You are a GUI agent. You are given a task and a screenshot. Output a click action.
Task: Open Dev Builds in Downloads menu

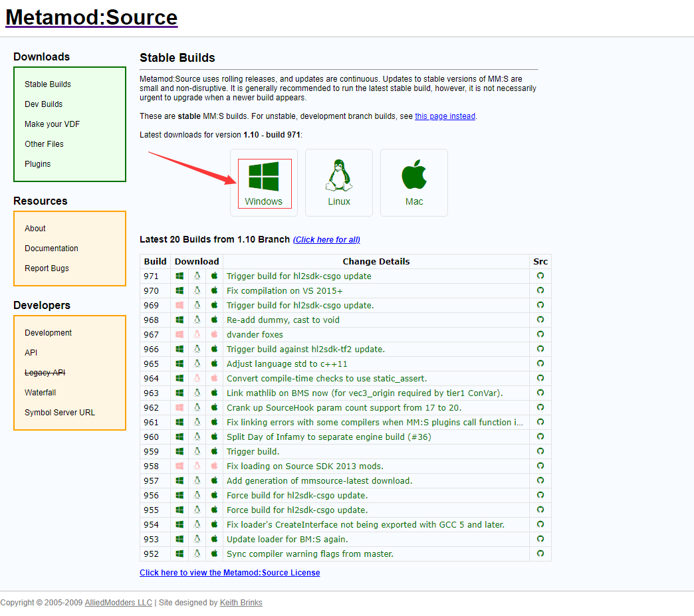pyautogui.click(x=44, y=104)
